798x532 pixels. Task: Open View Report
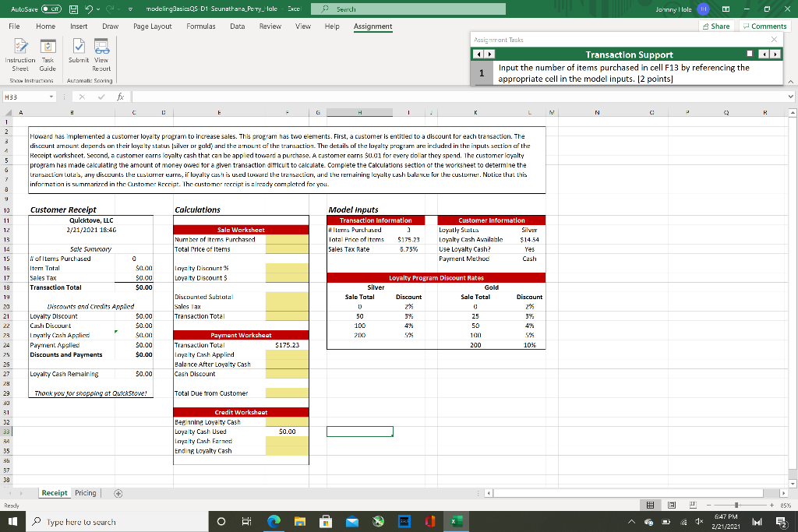point(101,55)
